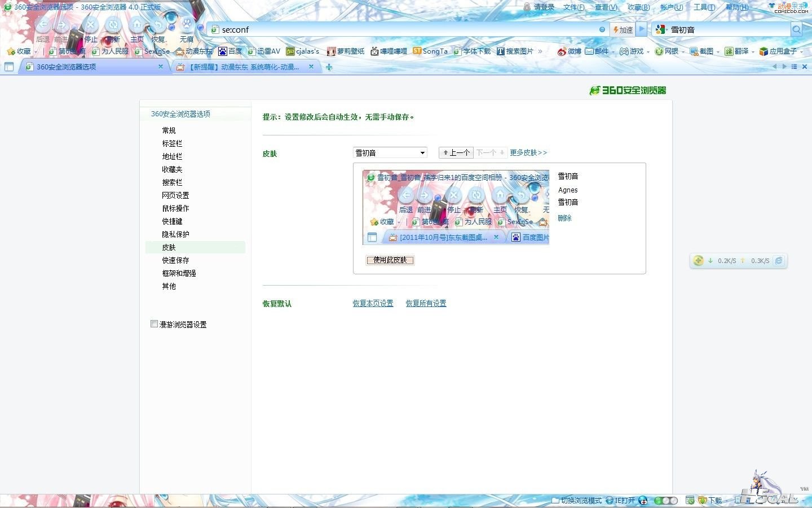Expand the hidden bookmarks overflow chevron
This screenshot has width=812, height=508.
pyautogui.click(x=540, y=51)
